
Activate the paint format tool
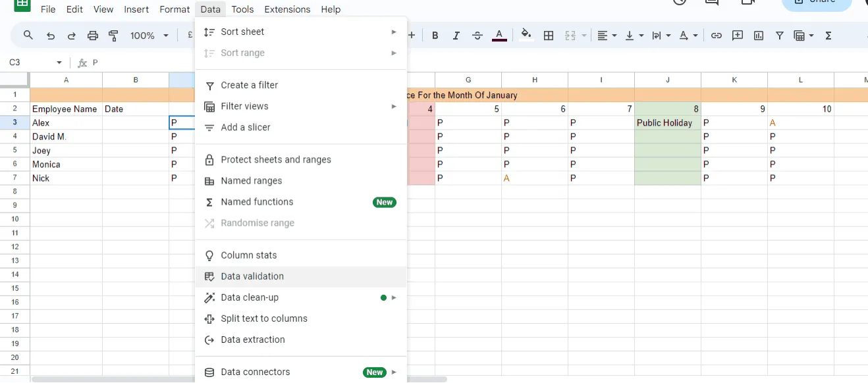point(113,36)
